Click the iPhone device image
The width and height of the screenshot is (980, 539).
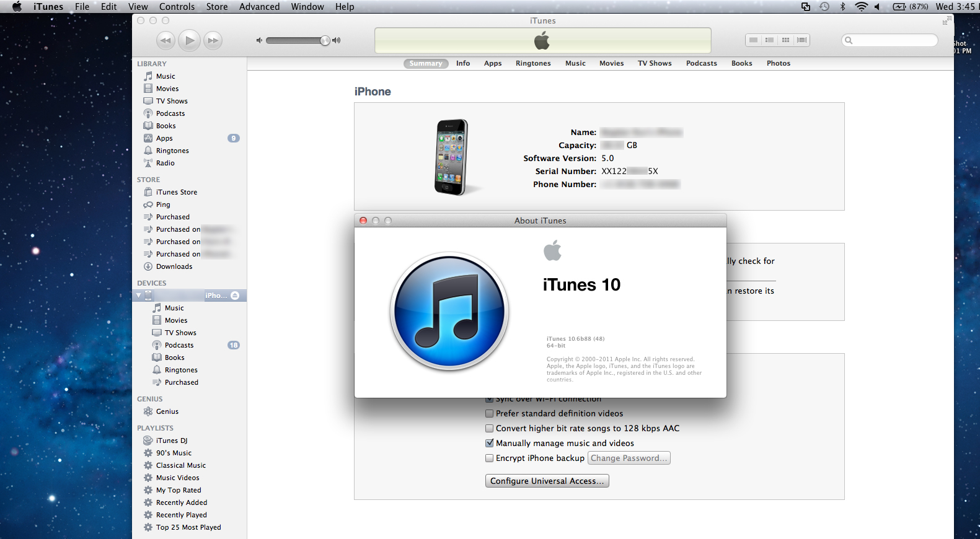click(452, 157)
